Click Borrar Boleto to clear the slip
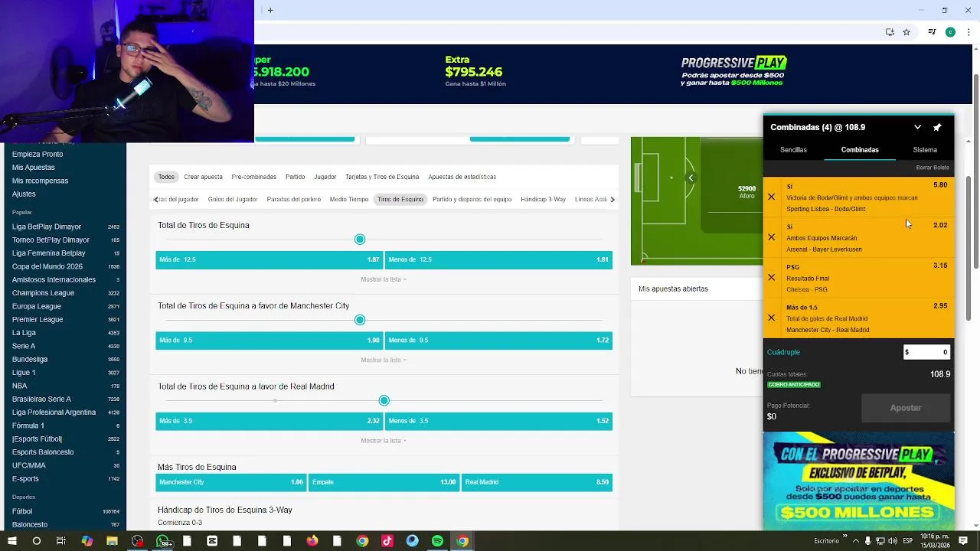The image size is (980, 551). 932,168
